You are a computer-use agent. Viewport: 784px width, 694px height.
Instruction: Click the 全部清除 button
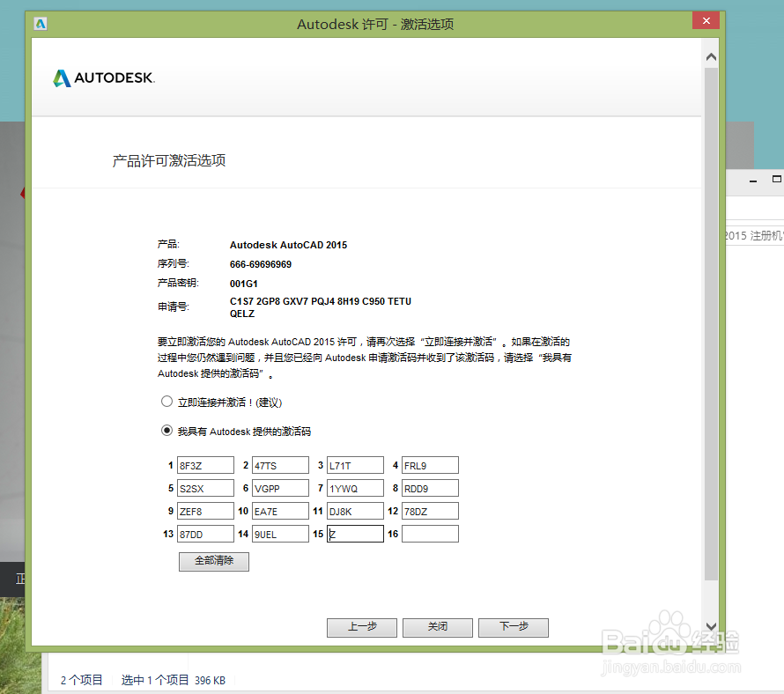(x=213, y=561)
